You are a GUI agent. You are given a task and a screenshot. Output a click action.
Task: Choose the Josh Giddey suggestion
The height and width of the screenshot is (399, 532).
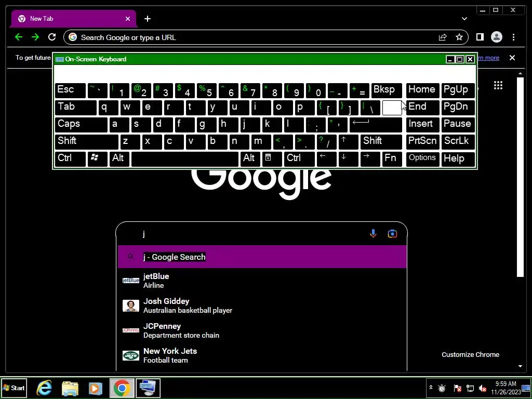[x=262, y=305]
